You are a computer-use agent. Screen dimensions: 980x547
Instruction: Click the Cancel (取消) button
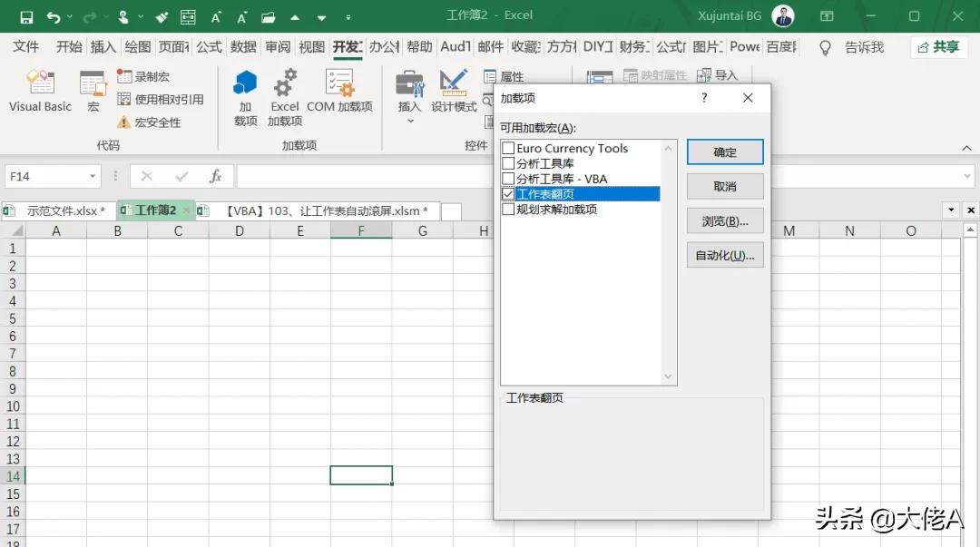pos(725,186)
